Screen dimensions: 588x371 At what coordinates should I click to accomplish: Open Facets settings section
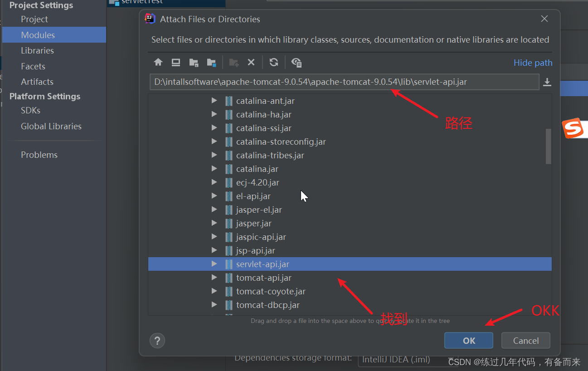33,66
